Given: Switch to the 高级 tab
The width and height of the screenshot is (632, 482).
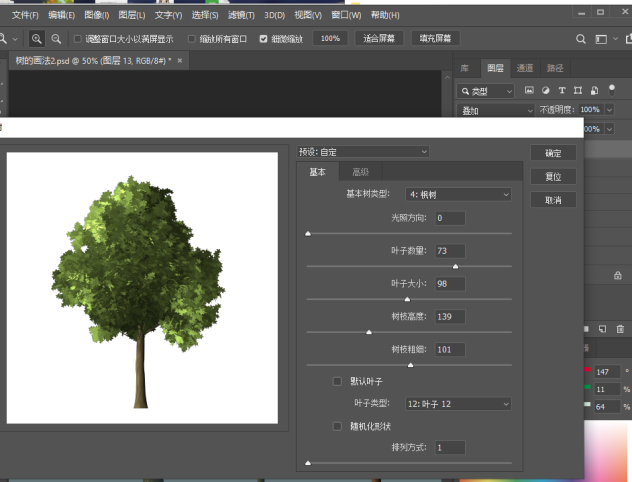Looking at the screenshot, I should tap(360, 172).
